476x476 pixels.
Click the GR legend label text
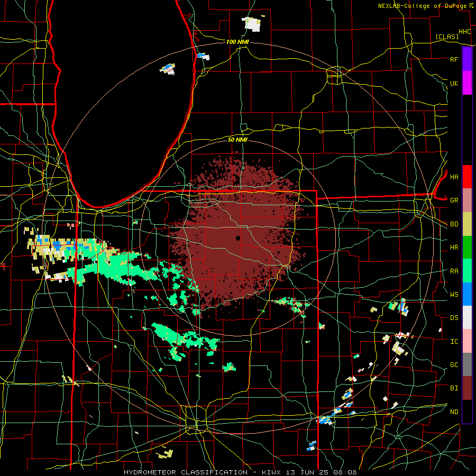point(454,200)
